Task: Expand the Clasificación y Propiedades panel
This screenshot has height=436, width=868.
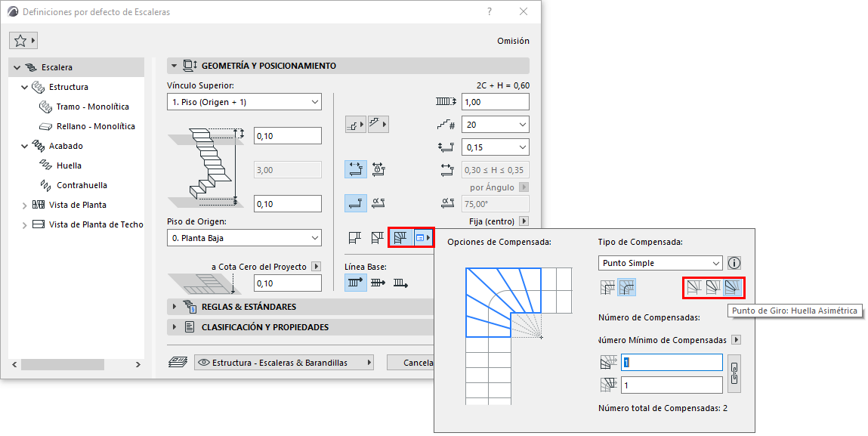Action: 175,327
